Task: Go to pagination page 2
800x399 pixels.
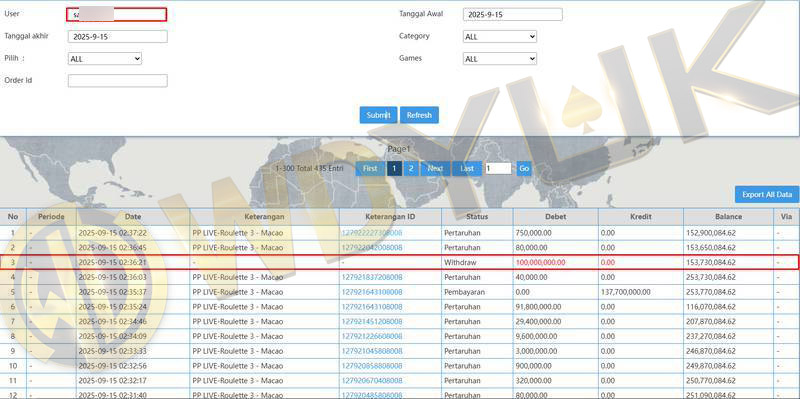Action: [411, 168]
